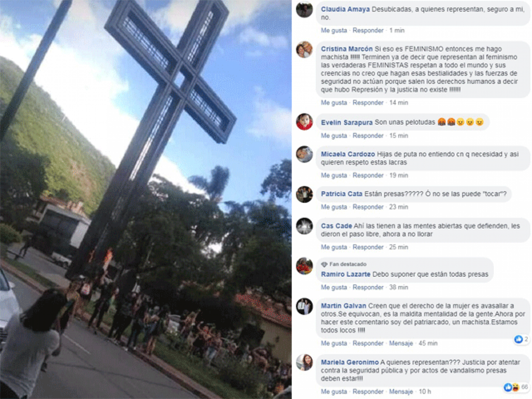The image size is (532, 399).
Task: Send message to Martin Galvan
Action: [x=401, y=343]
